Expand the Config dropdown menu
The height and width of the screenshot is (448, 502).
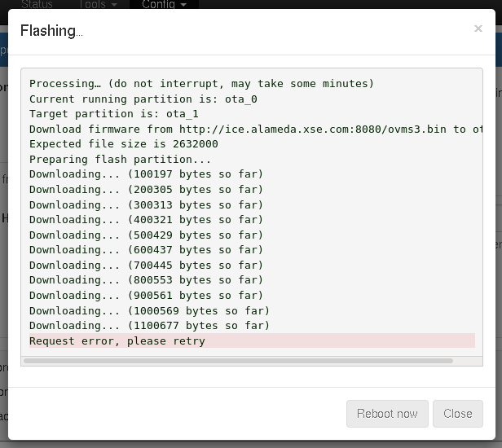coord(163,4)
